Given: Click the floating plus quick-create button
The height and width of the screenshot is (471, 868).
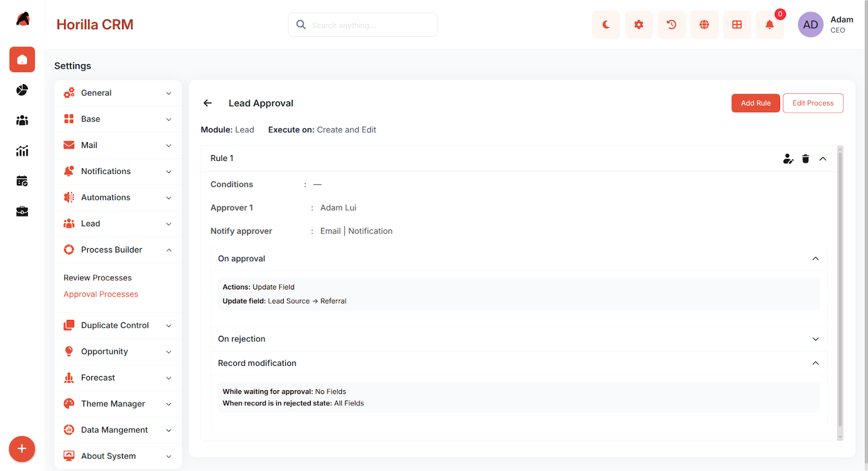Looking at the screenshot, I should (x=22, y=449).
